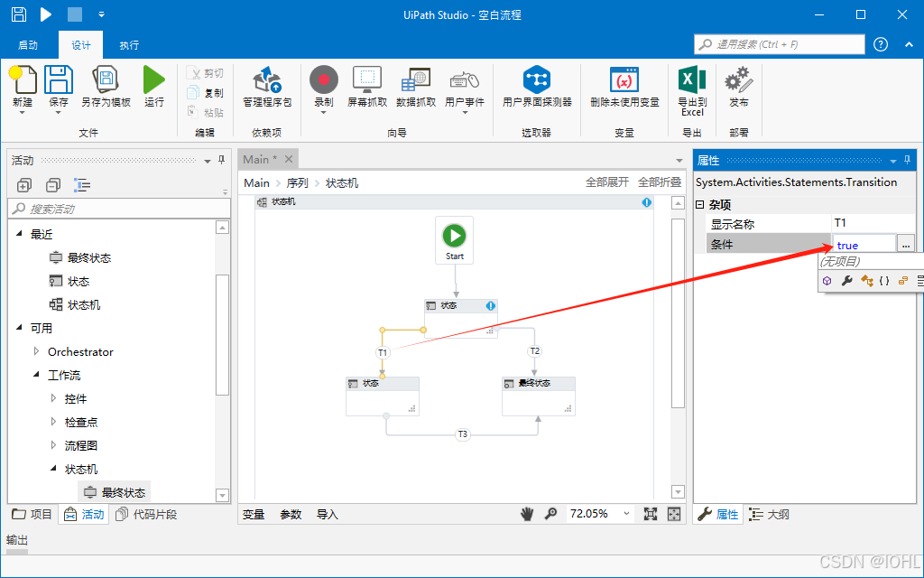924x578 pixels.
Task: Open 用户界面探测器 UI explorer
Action: pos(537,87)
